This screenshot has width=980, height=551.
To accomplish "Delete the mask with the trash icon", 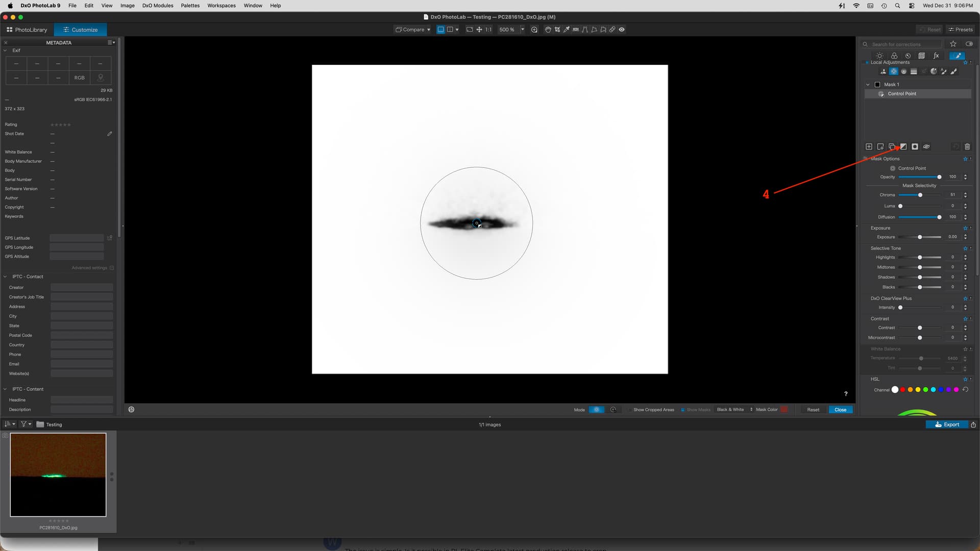I will pyautogui.click(x=967, y=147).
